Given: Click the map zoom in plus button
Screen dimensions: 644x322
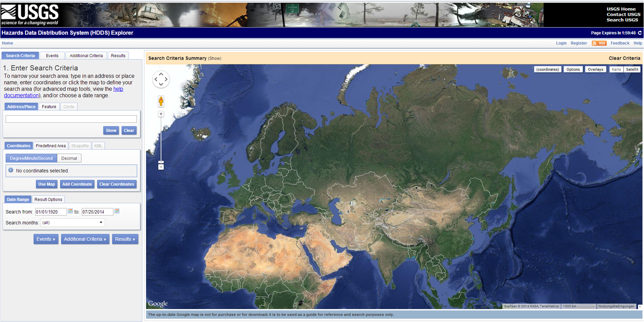Looking at the screenshot, I should tap(161, 114).
